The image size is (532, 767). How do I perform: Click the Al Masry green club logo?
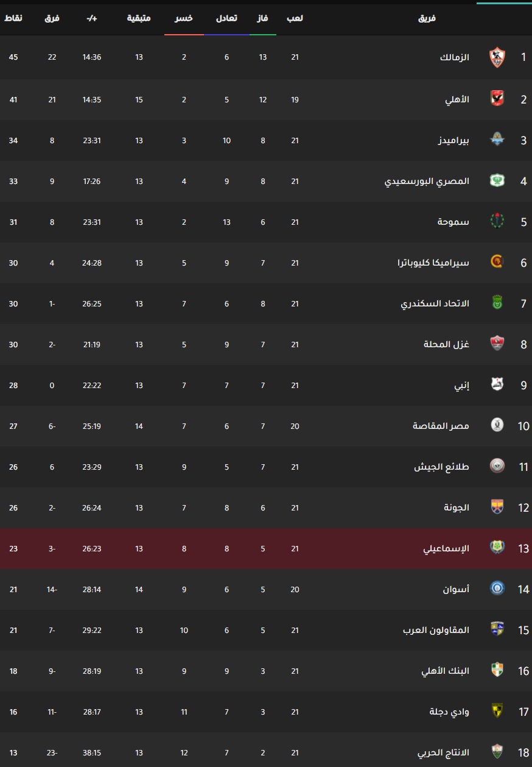[497, 180]
